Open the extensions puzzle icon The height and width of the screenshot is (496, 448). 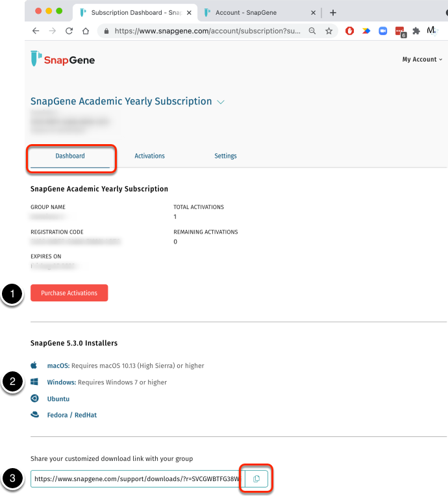tap(416, 31)
